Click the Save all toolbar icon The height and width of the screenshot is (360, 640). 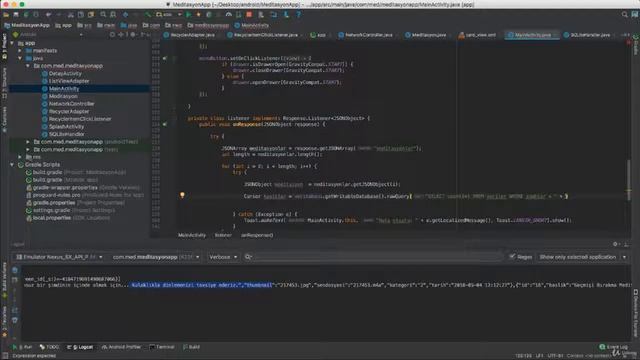pyautogui.click(x=16, y=15)
